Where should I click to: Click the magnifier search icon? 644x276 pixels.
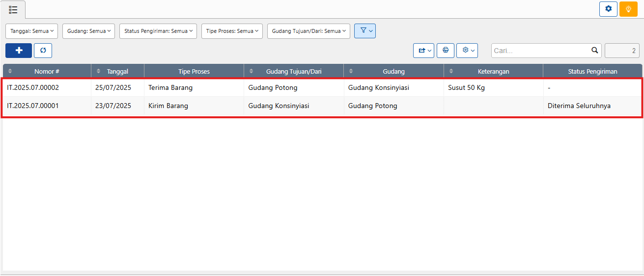click(594, 50)
